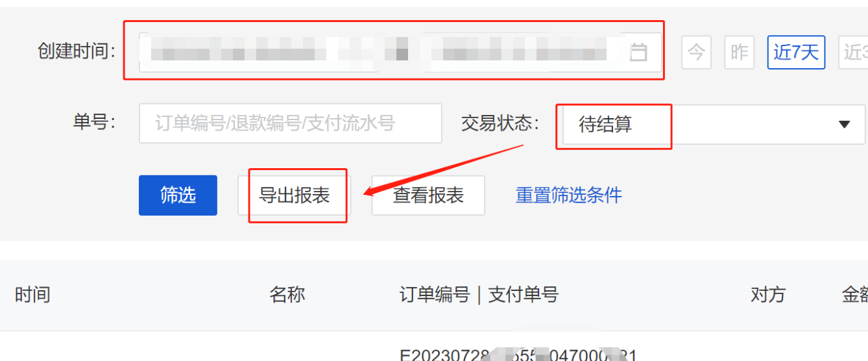This screenshot has height=361, width=868.
Task: Open the calendar icon in 创建时间 field
Action: tap(639, 52)
